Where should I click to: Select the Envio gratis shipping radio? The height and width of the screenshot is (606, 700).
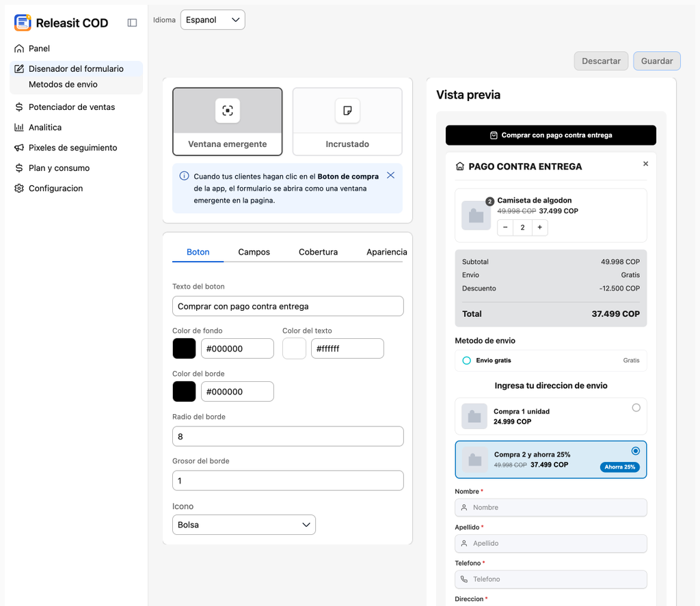(x=466, y=361)
